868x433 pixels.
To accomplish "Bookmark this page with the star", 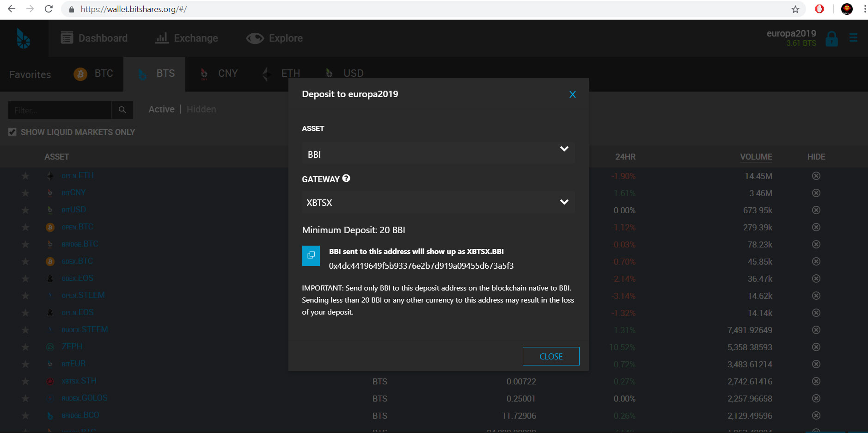I will coord(795,9).
